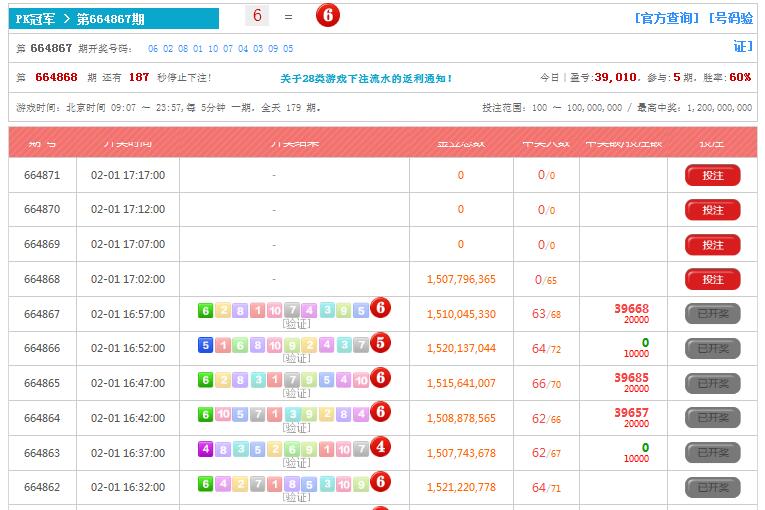Click red result ball 6 for draw 664864
Image resolution: width=765 pixels, height=510 pixels.
[380, 412]
